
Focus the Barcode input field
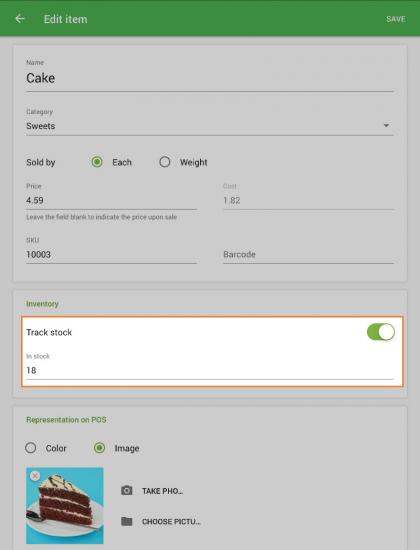click(x=308, y=254)
